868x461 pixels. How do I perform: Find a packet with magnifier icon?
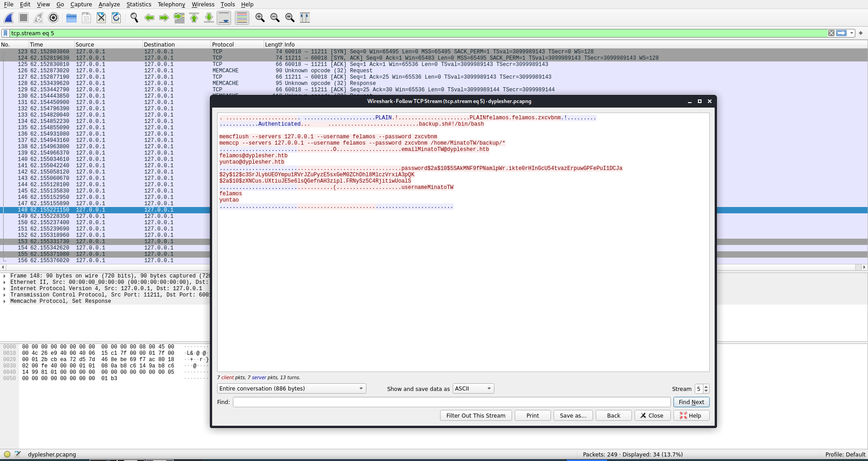(134, 18)
